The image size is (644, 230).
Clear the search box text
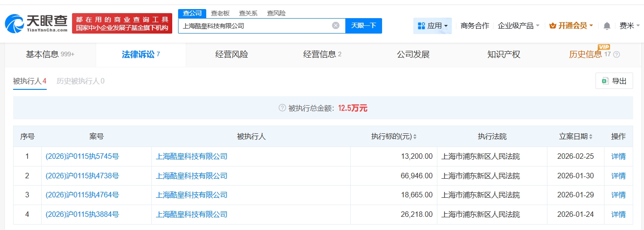pyautogui.click(x=336, y=25)
